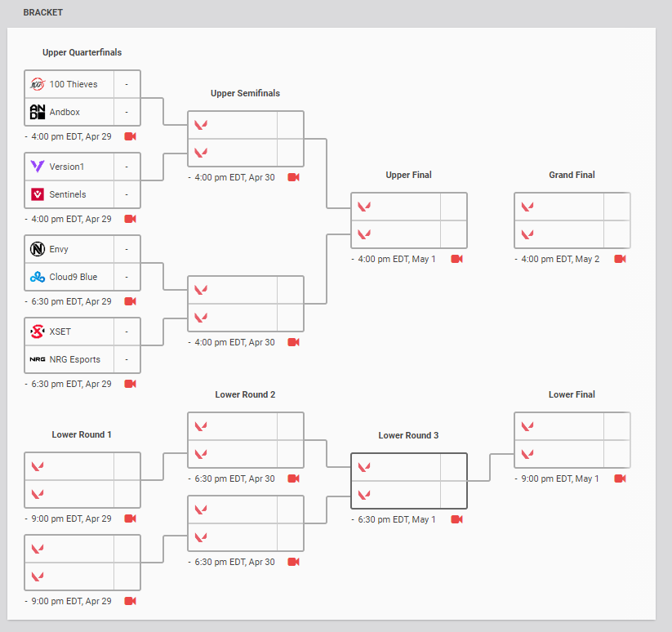672x632 pixels.
Task: Click the NRG Esports team logo
Action: (x=38, y=359)
